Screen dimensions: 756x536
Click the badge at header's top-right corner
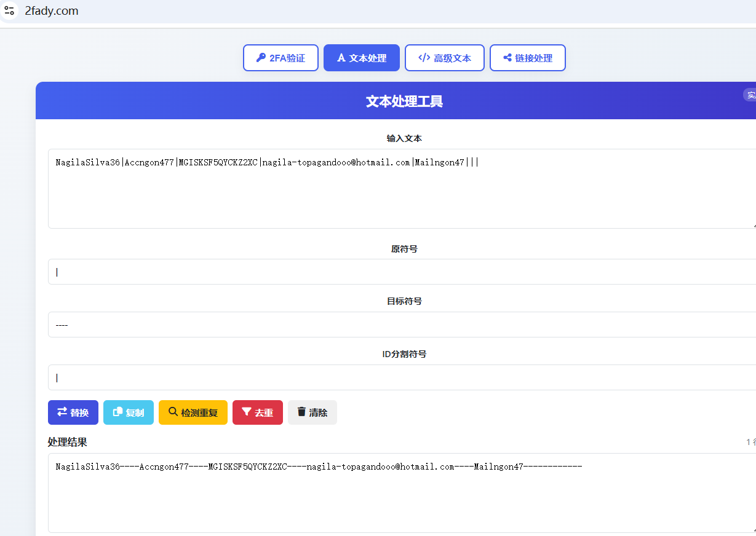click(750, 95)
